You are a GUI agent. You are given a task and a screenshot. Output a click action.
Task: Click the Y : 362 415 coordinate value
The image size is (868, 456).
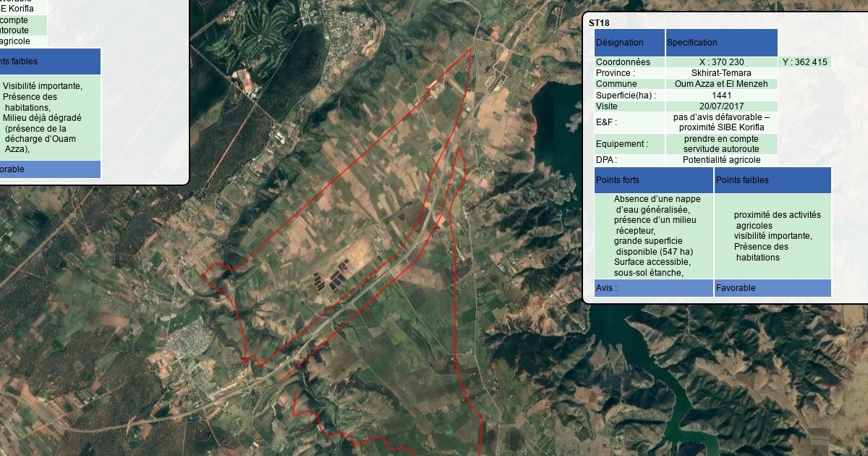click(x=804, y=62)
